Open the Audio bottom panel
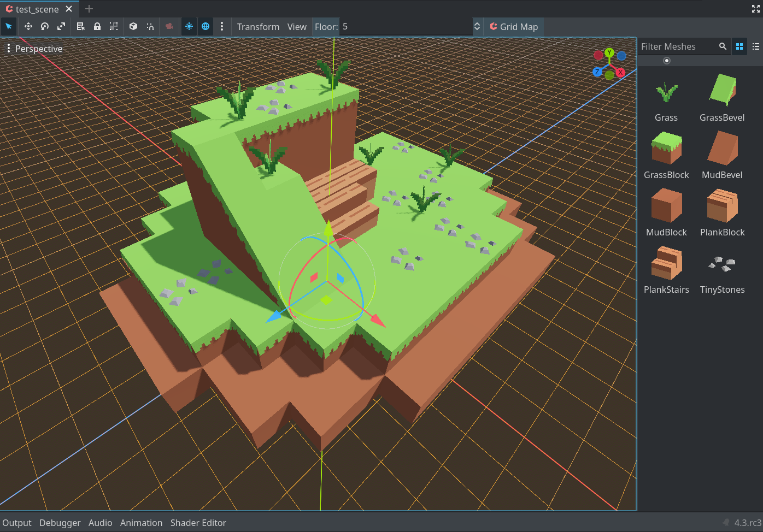This screenshot has width=763, height=532. point(101,523)
